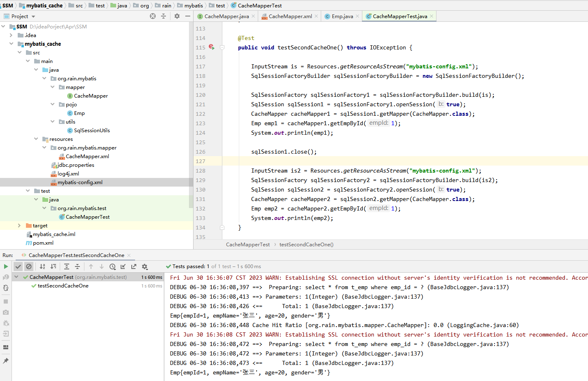
Task: Open Project panel settings gear
Action: (177, 16)
